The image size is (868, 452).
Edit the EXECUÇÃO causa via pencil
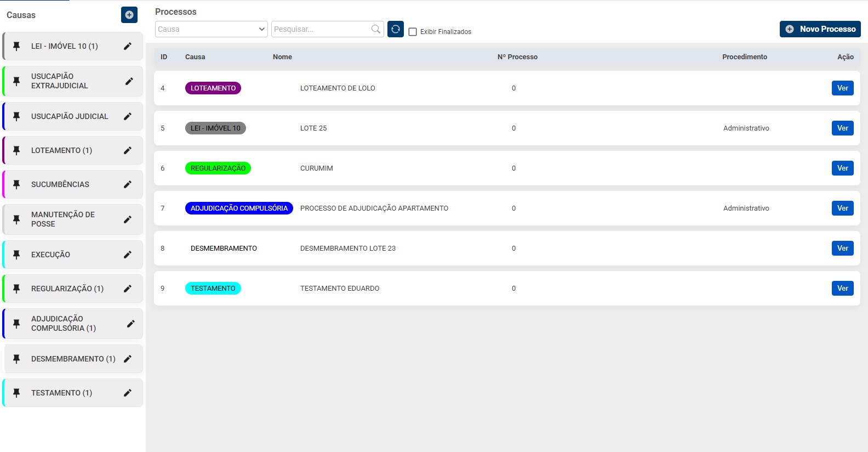(x=128, y=255)
